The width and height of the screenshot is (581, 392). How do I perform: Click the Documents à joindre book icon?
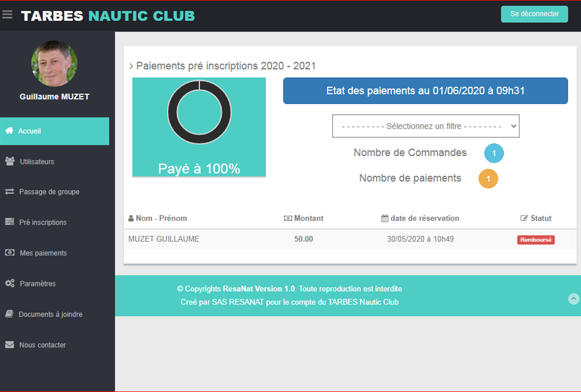pyautogui.click(x=9, y=314)
